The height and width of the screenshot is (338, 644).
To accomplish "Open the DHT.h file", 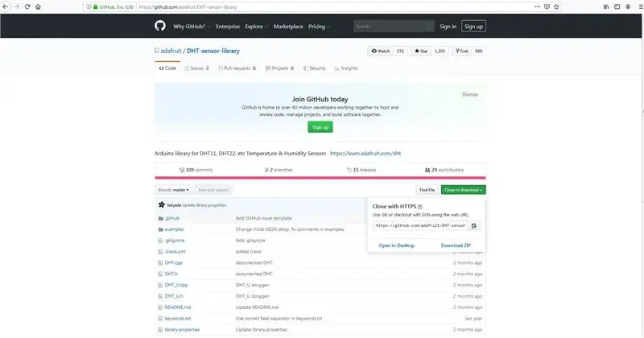I will pyautogui.click(x=171, y=274).
